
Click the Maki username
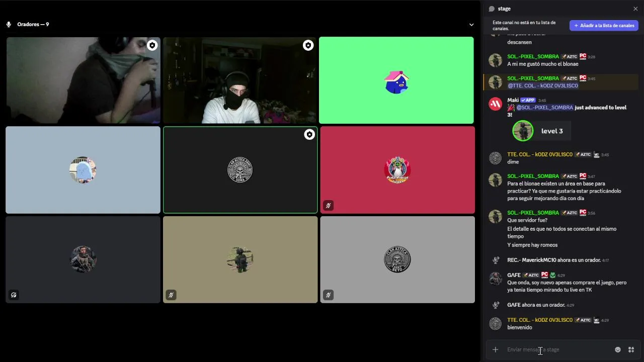tap(513, 100)
